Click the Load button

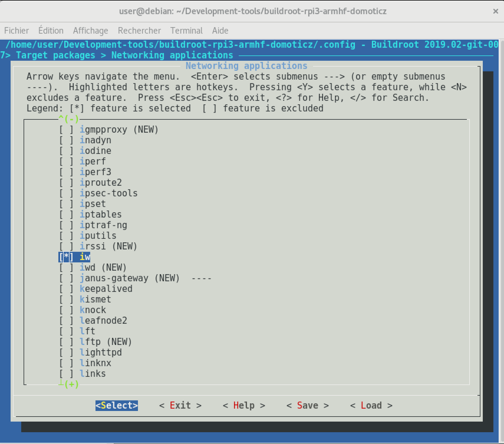click(x=371, y=405)
